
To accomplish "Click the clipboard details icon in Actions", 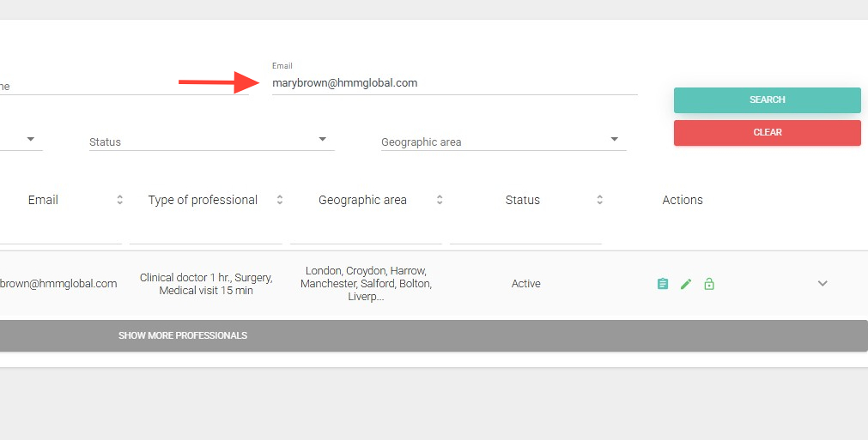I will tap(663, 284).
